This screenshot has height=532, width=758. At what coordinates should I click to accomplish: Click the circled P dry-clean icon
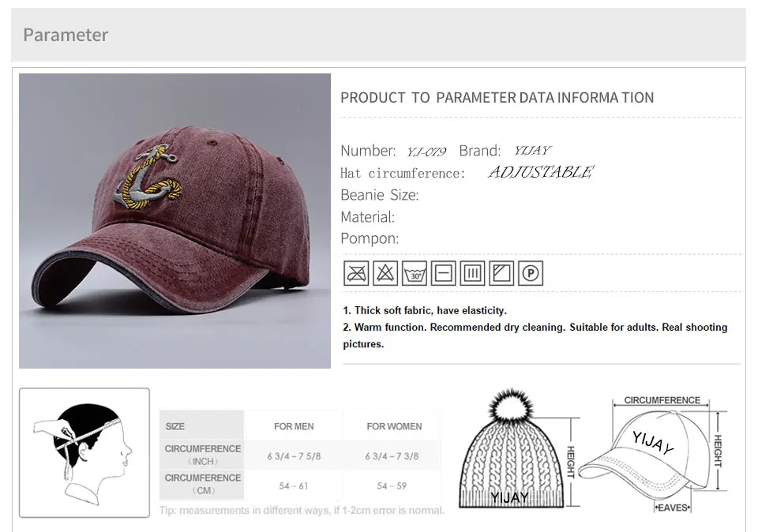tap(531, 273)
